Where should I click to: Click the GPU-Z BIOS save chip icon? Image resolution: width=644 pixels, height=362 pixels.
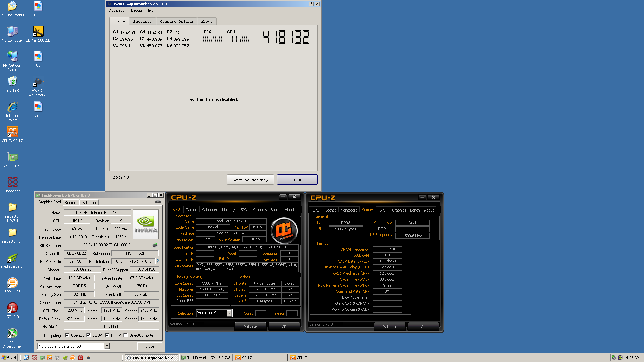coord(155,245)
